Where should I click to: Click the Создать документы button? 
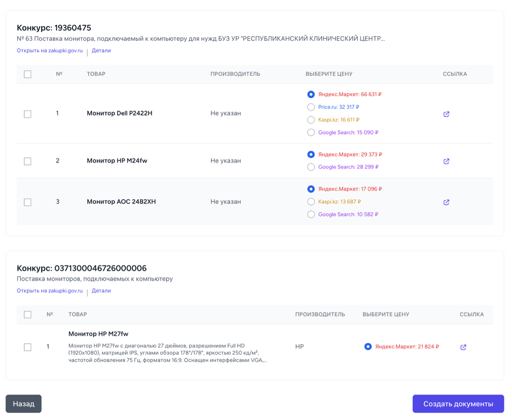coord(458,404)
